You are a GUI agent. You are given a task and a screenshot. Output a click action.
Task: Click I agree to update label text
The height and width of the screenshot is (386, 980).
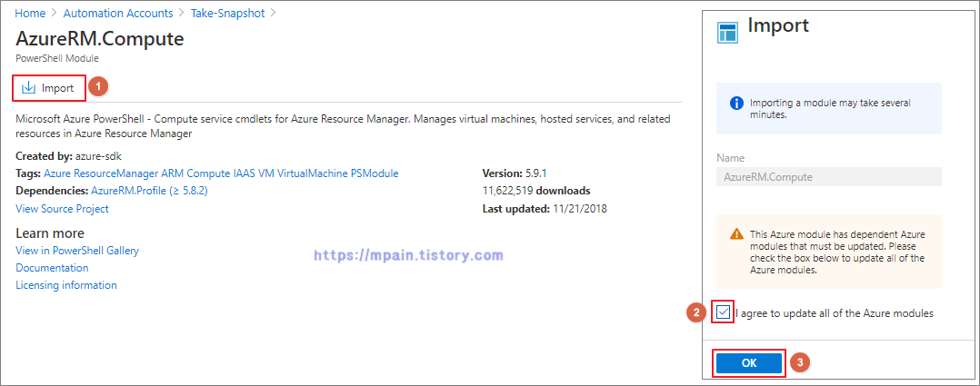pos(835,313)
